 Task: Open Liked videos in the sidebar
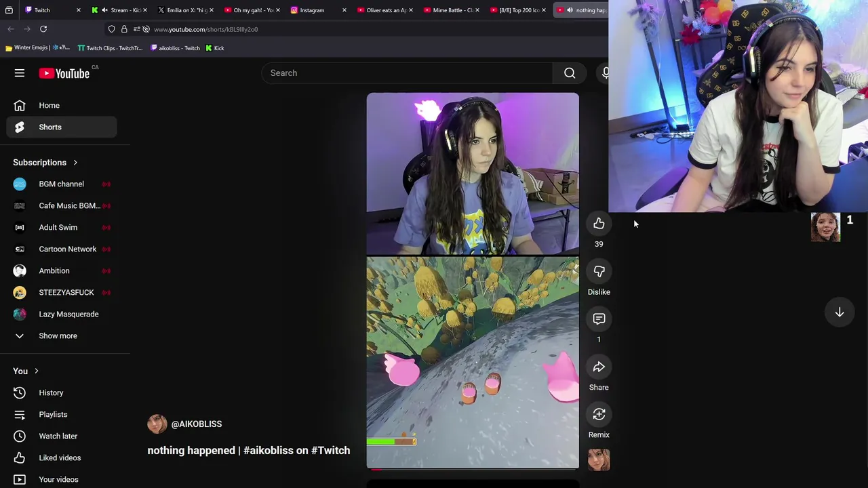tap(62, 458)
